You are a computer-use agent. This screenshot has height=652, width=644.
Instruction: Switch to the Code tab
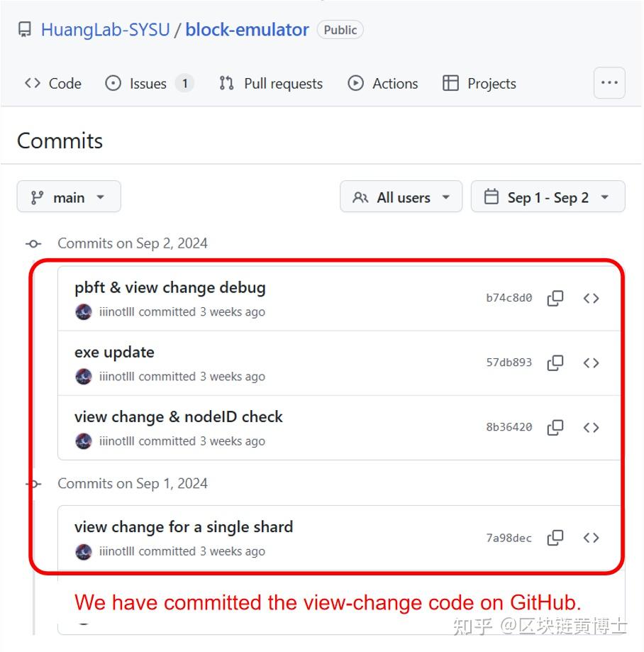coord(53,83)
